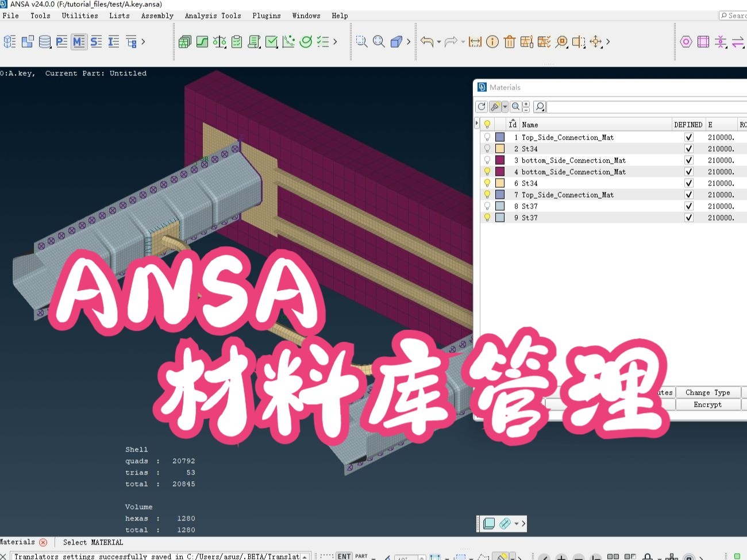Click the orange trash Delete icon
The width and height of the screenshot is (747, 560).
(x=510, y=41)
